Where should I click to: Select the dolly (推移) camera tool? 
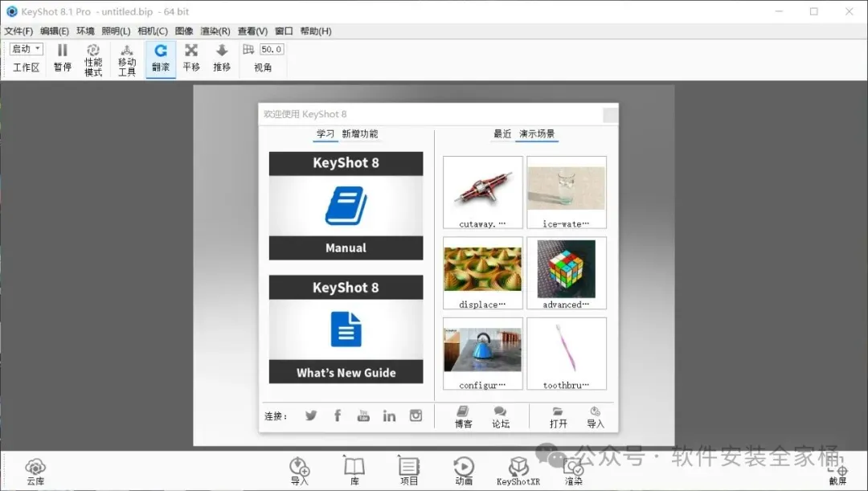(x=222, y=58)
